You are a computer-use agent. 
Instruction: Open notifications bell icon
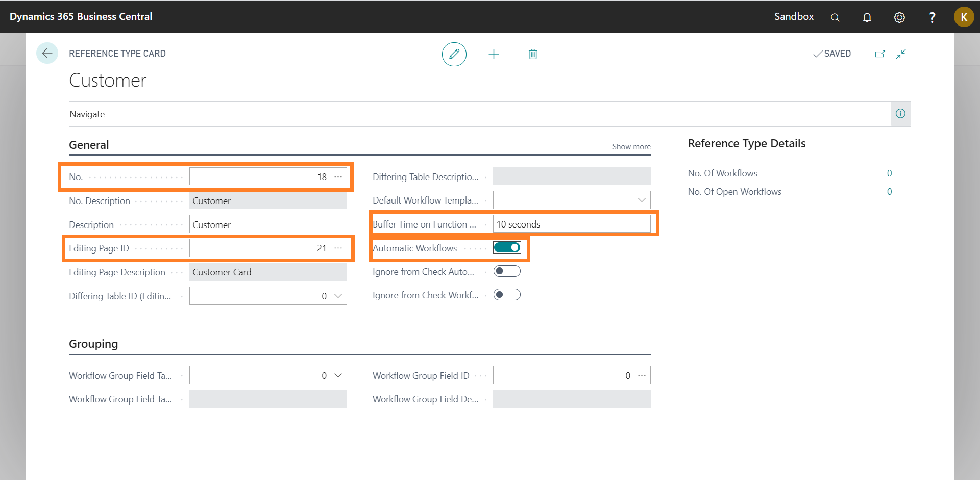867,17
